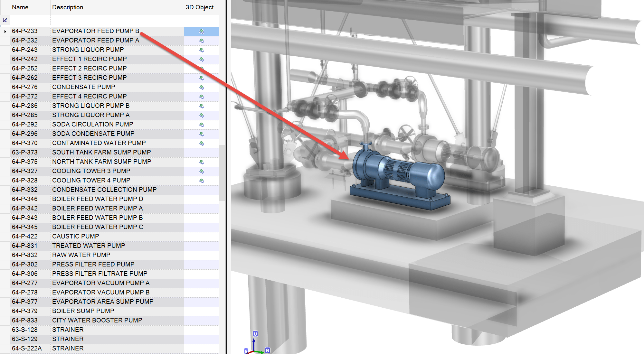The height and width of the screenshot is (354, 644).
Task: Click 3D object icon for Contaminated Water Pump
Action: click(x=202, y=143)
